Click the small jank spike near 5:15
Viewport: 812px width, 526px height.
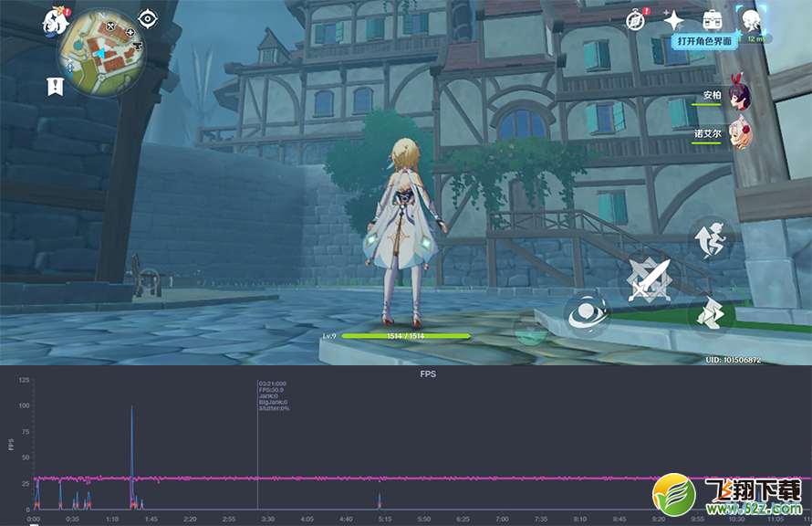click(x=380, y=501)
